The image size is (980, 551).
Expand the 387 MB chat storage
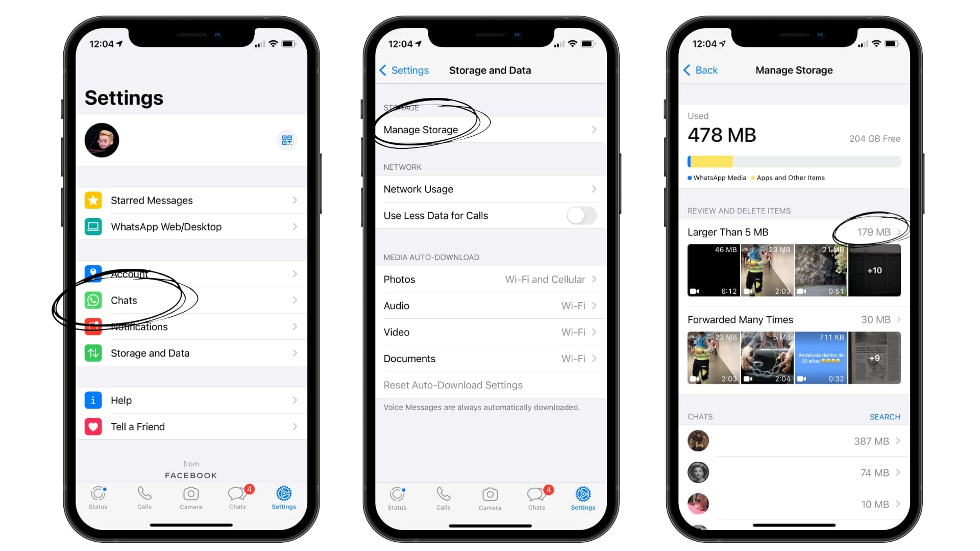[794, 441]
